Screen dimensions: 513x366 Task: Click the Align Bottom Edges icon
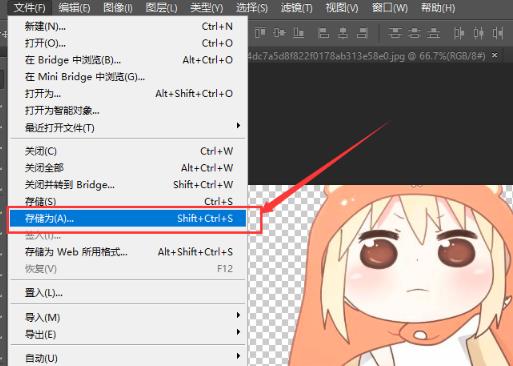point(298,33)
